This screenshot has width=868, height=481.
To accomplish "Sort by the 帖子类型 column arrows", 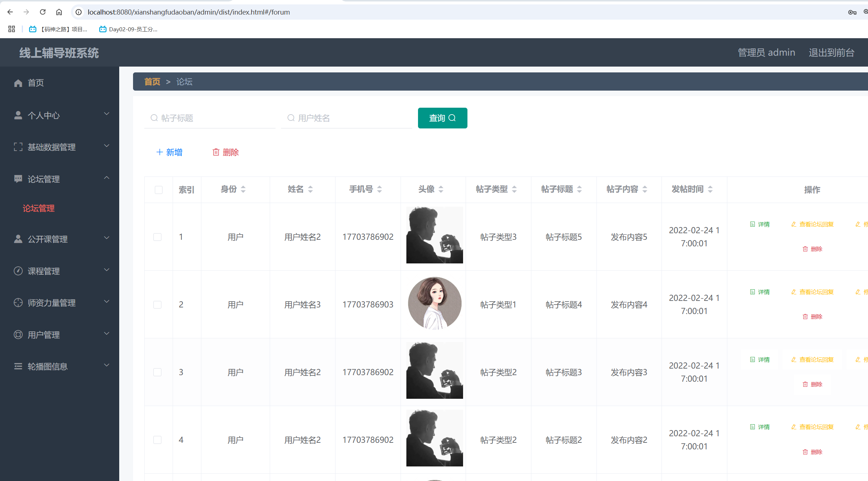I will tap(514, 189).
